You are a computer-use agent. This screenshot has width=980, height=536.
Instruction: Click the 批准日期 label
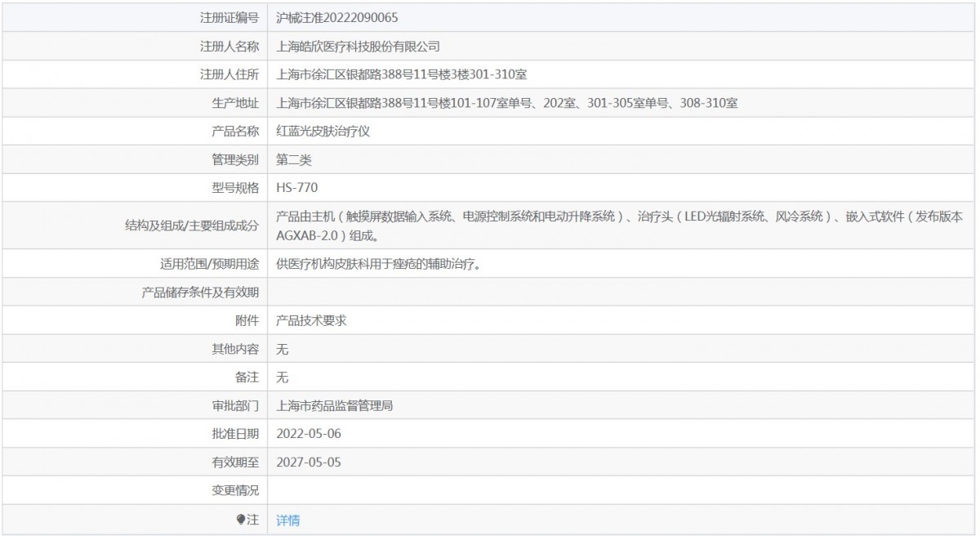click(x=235, y=433)
